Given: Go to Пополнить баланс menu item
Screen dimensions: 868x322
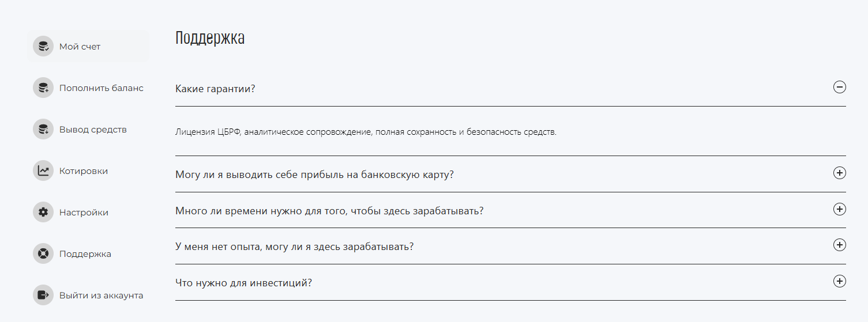Looking at the screenshot, I should click(88, 88).
